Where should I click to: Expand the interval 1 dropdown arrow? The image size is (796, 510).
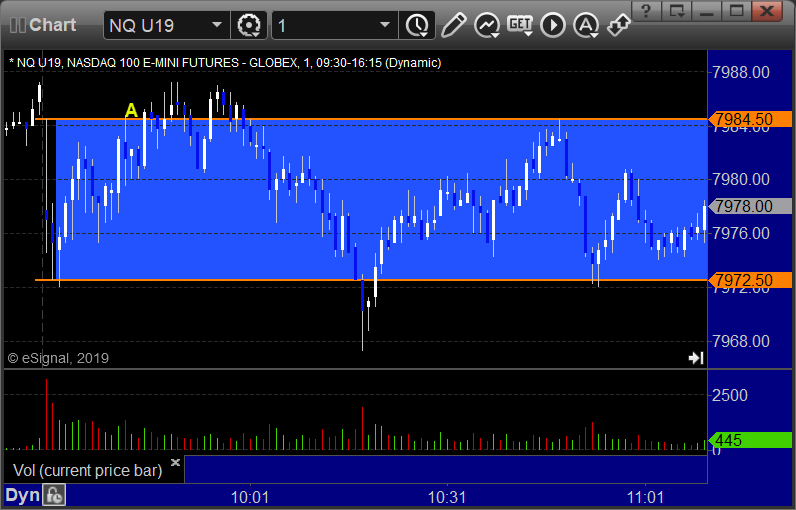pos(385,24)
